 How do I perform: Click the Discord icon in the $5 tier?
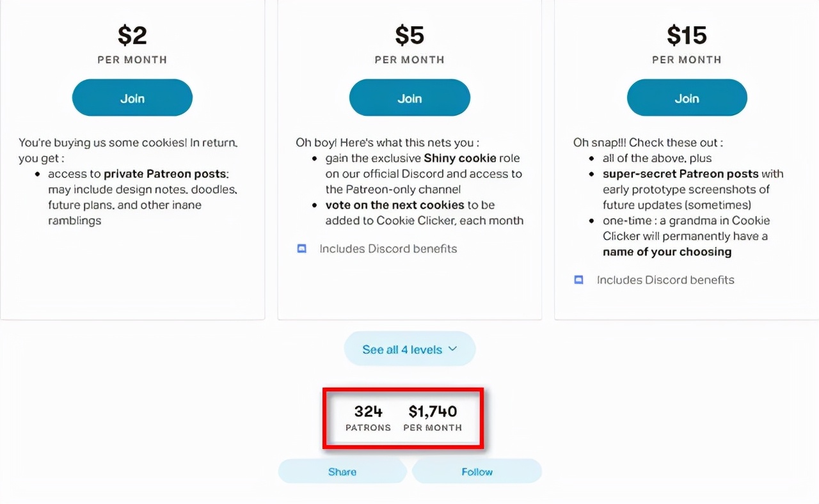[302, 249]
